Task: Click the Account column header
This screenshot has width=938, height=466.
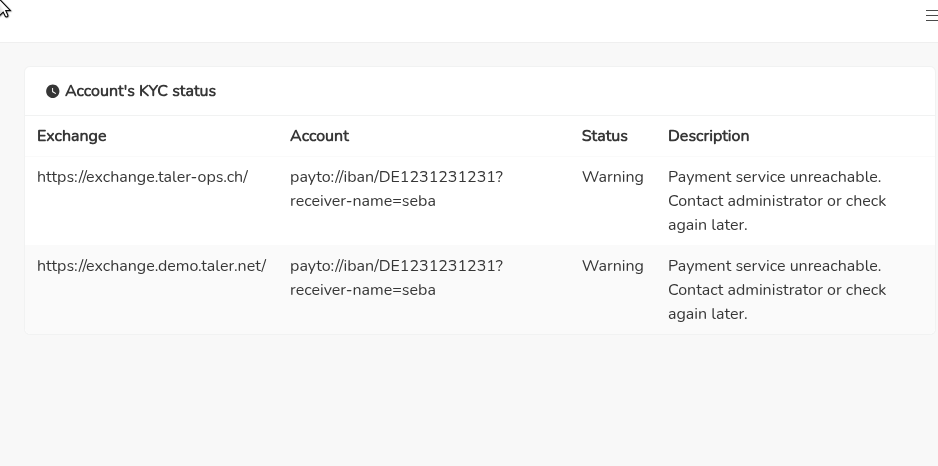Action: coord(319,136)
